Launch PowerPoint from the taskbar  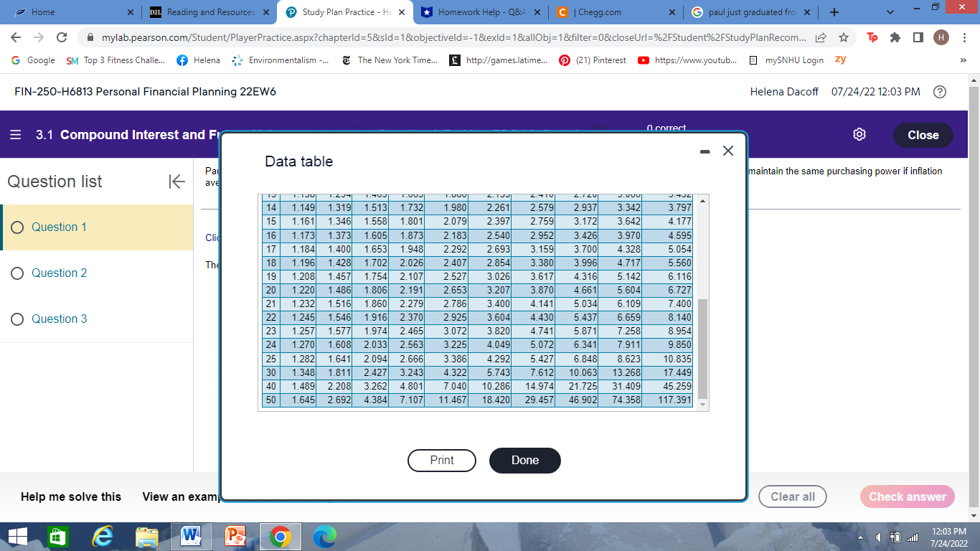pyautogui.click(x=233, y=536)
